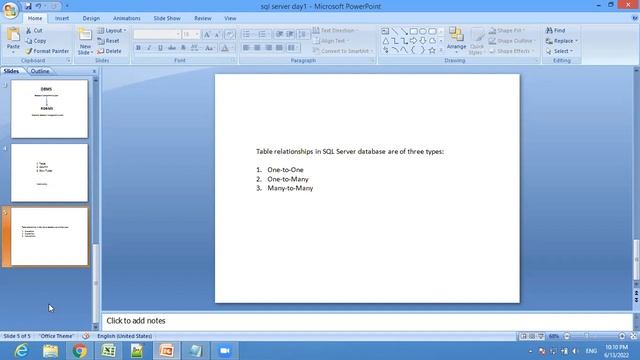Toggle Text Shadow effect
This screenshot has width=640, height=360.
(x=183, y=48)
